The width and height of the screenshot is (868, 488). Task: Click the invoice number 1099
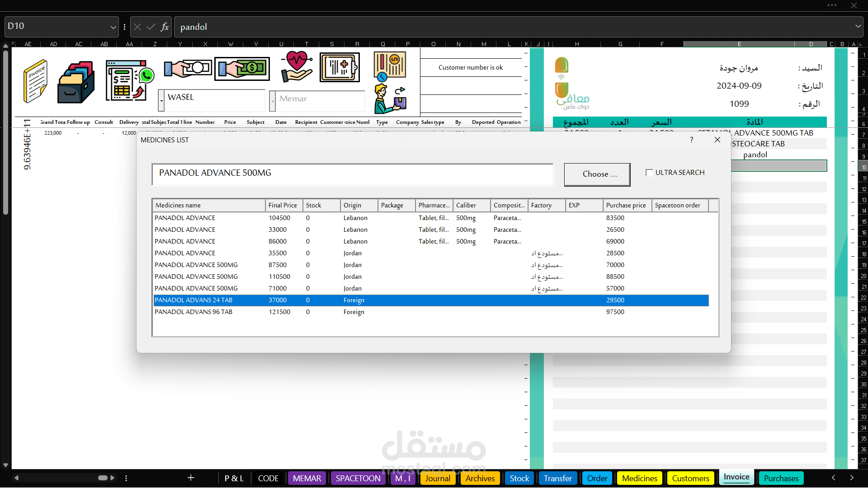pyautogui.click(x=739, y=104)
